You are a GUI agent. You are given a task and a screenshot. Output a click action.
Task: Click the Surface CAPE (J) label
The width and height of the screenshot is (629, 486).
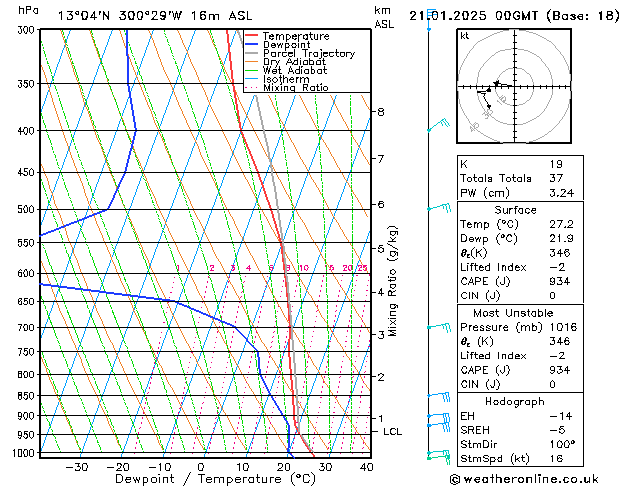click(x=485, y=281)
